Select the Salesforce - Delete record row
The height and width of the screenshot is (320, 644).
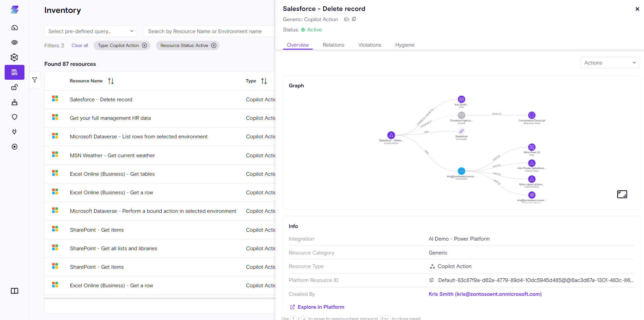coord(160,100)
